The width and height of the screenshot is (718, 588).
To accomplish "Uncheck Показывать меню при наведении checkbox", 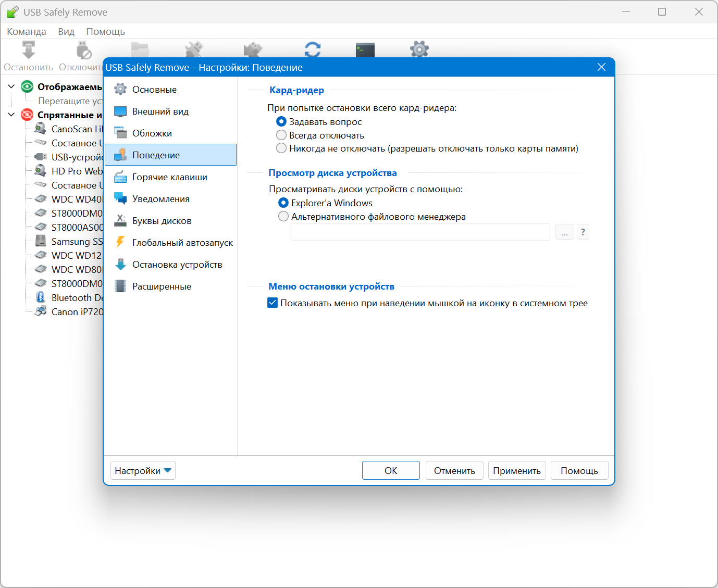I will [273, 303].
